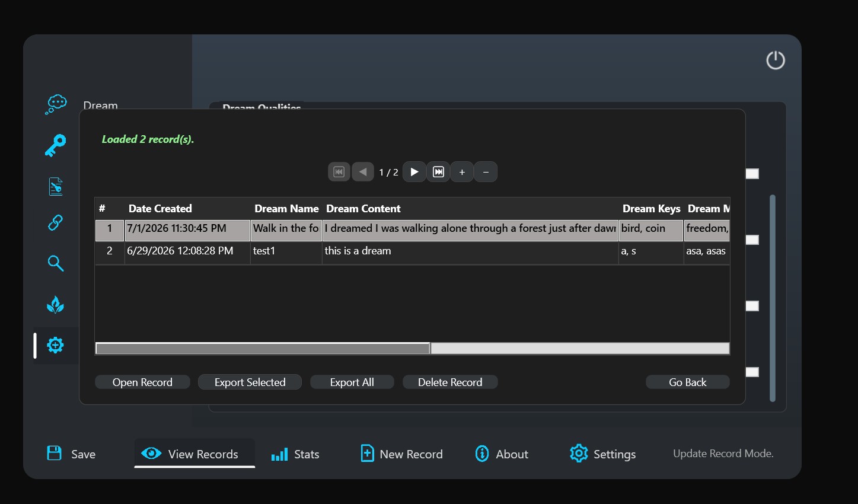This screenshot has width=858, height=504.
Task: Open the Stats tab
Action: tap(295, 454)
